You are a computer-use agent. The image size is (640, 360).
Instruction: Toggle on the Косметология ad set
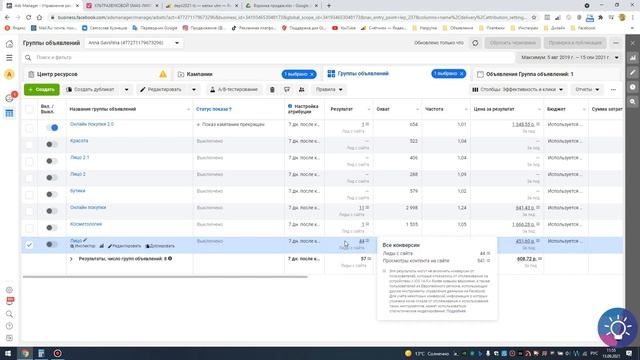(x=52, y=228)
